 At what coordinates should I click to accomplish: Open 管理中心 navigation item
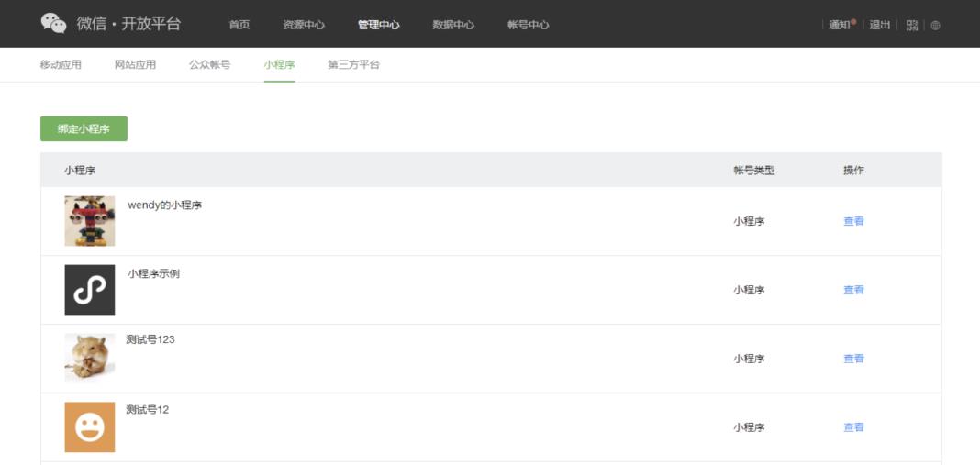379,25
